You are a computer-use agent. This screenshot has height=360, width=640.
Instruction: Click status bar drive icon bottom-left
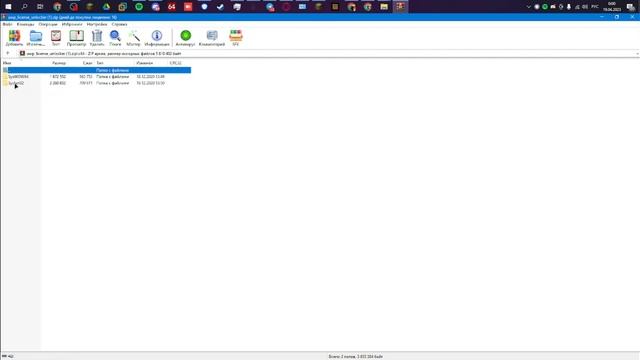click(x=5, y=356)
